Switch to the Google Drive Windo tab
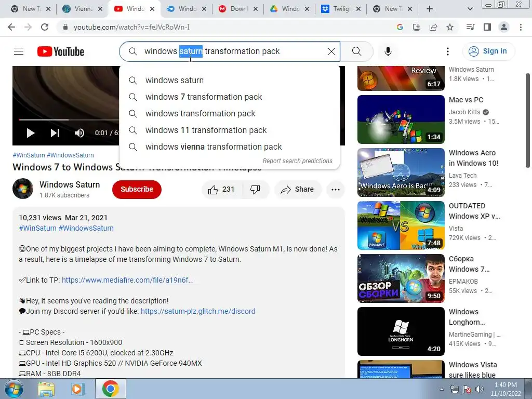This screenshot has width=532, height=399. [x=289, y=9]
